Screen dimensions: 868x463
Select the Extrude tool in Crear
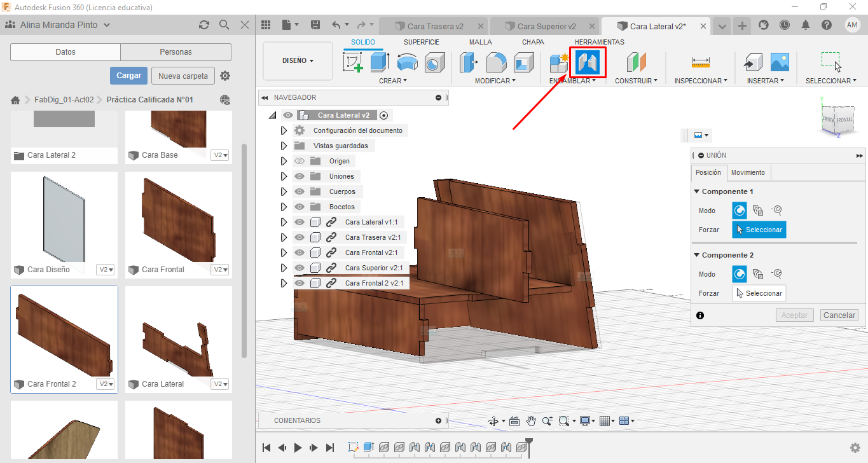380,62
